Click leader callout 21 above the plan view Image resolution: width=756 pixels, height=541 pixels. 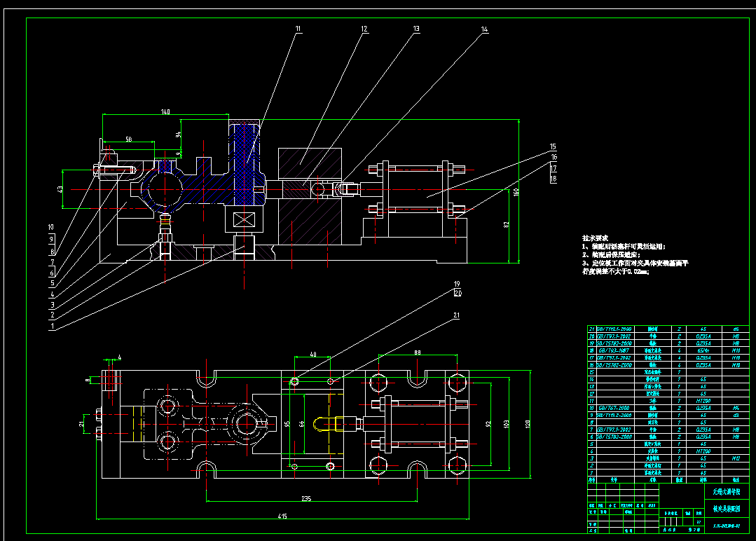457,315
